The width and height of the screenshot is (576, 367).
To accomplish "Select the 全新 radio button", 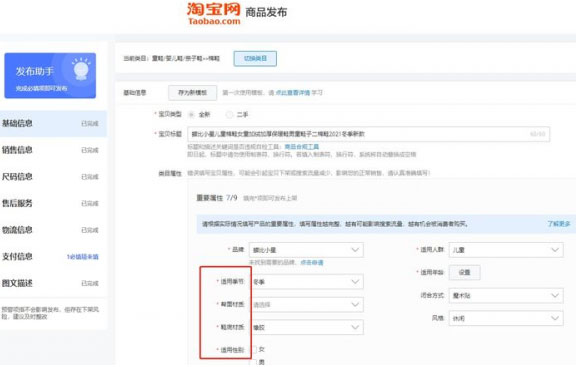I will coord(191,115).
